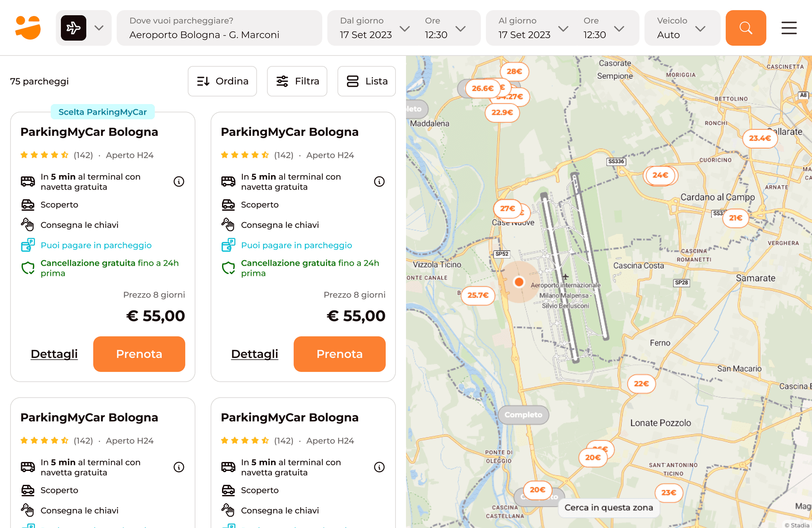Screen dimensions: 812x528
Task: Click the fourth card star rating
Action: [245, 441]
